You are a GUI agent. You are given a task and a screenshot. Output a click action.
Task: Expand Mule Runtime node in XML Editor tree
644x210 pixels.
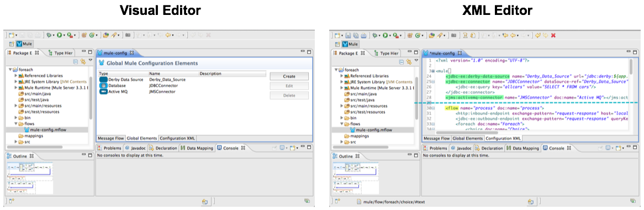pyautogui.click(x=342, y=88)
